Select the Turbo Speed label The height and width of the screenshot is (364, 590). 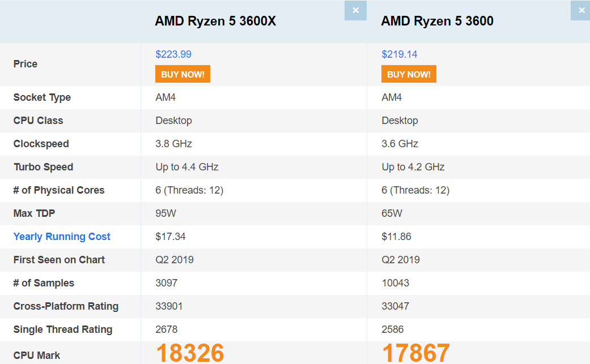pos(43,167)
